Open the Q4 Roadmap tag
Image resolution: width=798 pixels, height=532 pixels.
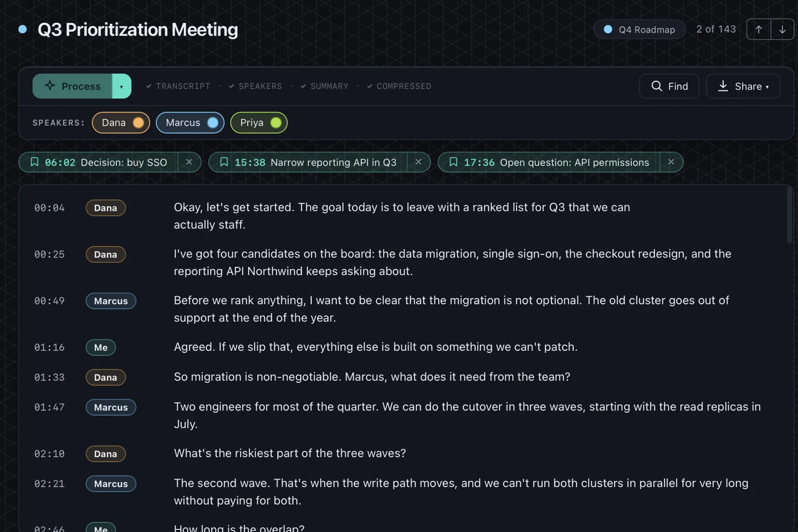pos(640,29)
